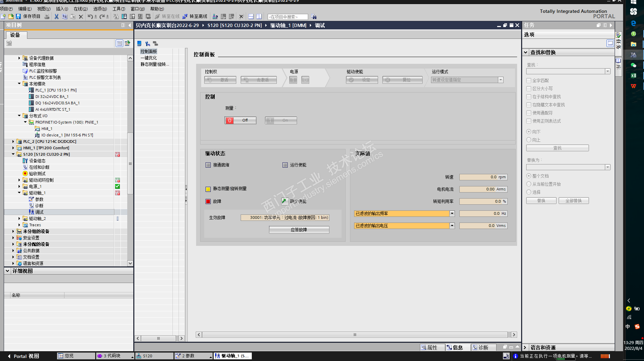Image resolution: width=644 pixels, height=361 pixels.
Task: Click the download to device icon
Action: pyautogui.click(x=124, y=16)
